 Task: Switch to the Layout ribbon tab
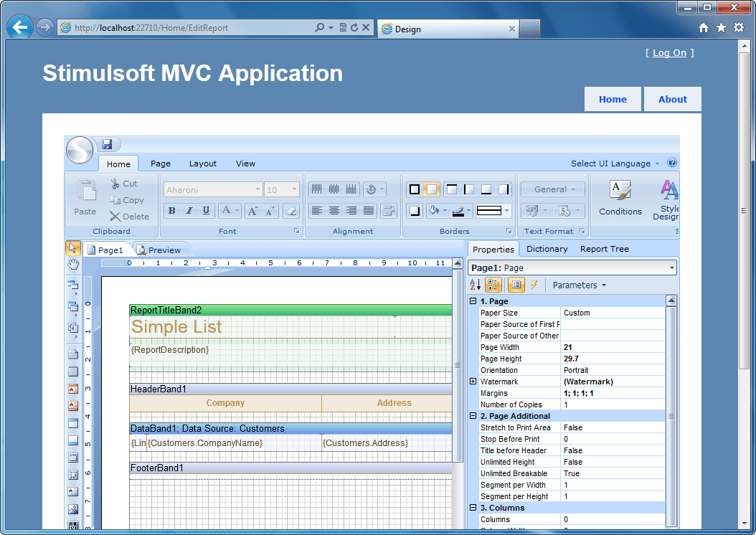[x=203, y=164]
